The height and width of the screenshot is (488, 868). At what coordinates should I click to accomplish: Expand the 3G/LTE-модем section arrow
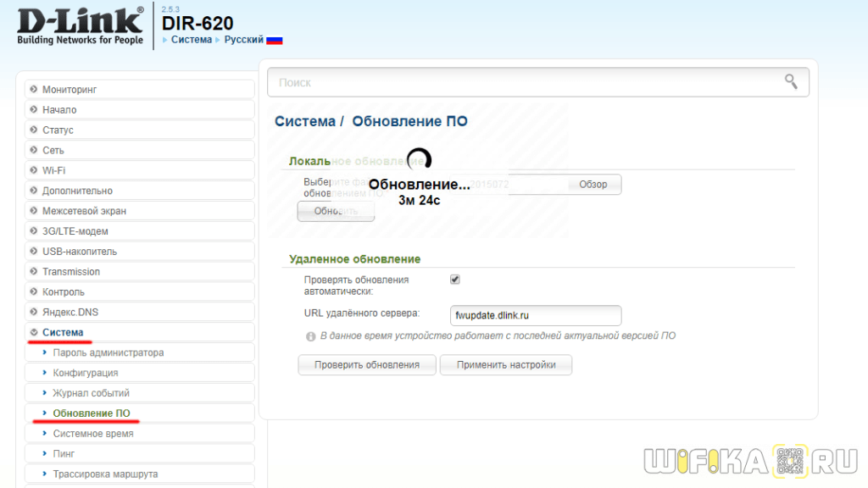(34, 230)
